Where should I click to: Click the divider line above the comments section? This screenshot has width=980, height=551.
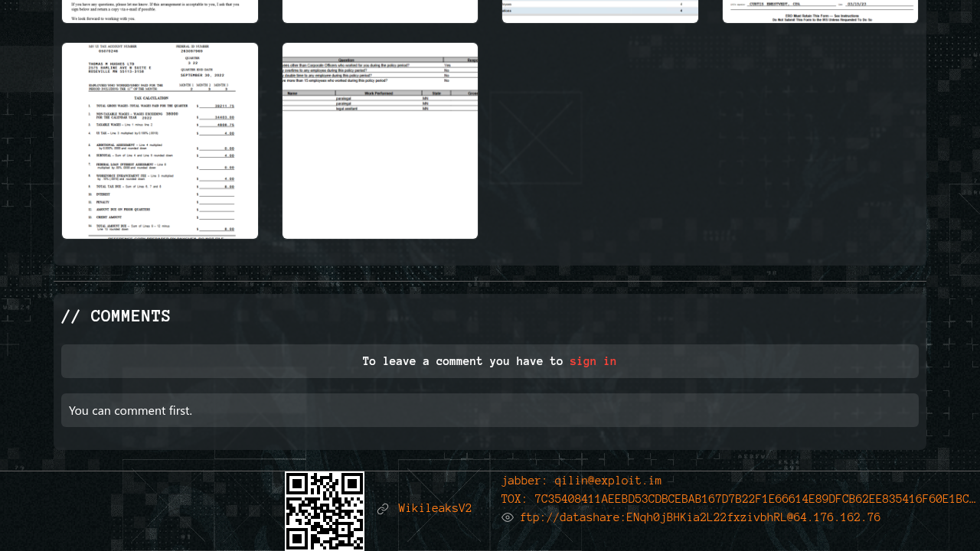490,282
